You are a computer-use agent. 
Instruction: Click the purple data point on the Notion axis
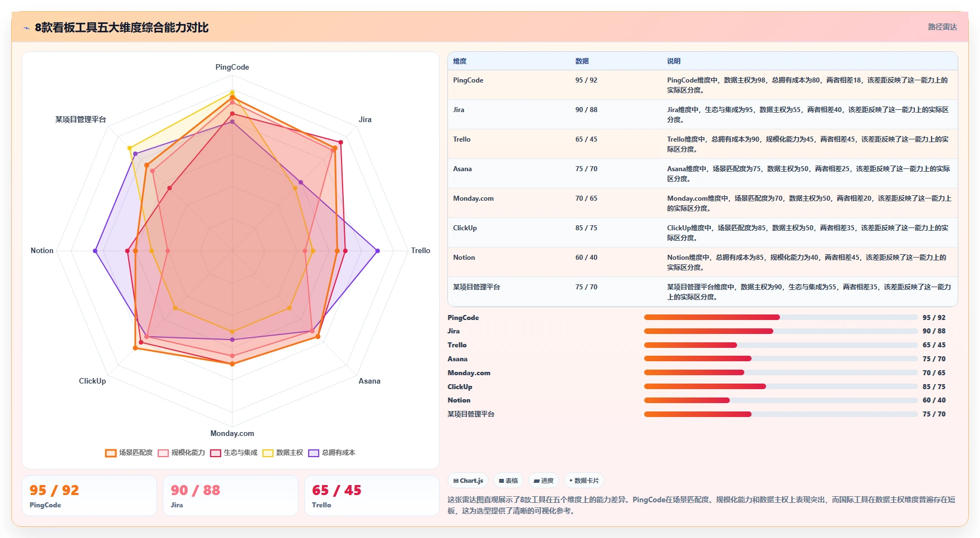tap(95, 251)
